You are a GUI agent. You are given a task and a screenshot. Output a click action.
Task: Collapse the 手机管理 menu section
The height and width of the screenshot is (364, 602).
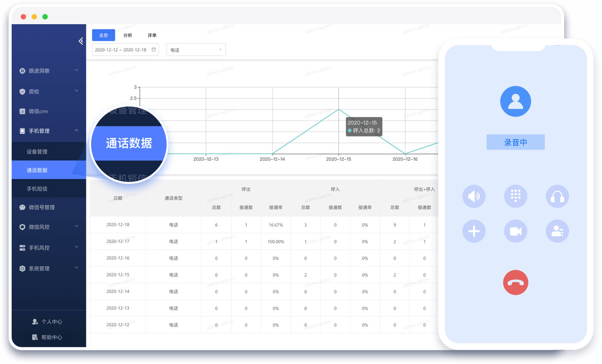48,131
